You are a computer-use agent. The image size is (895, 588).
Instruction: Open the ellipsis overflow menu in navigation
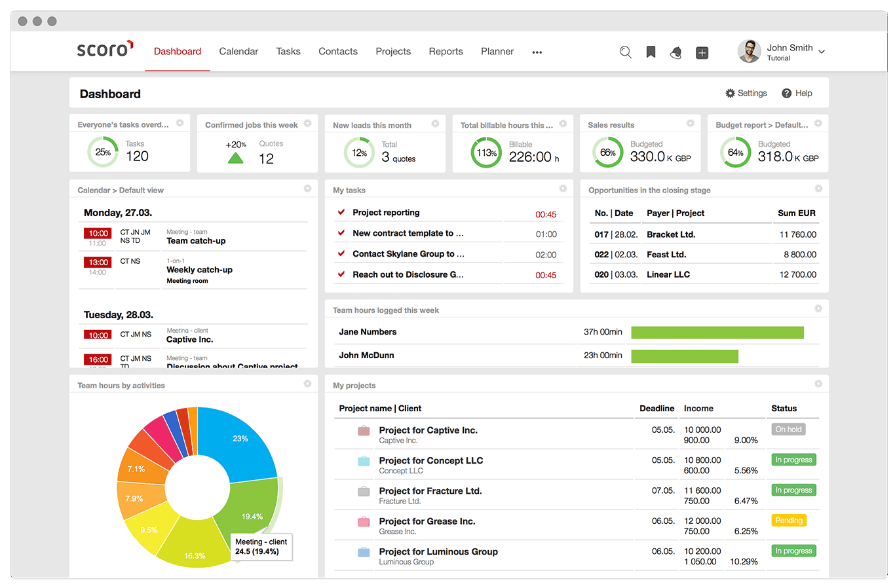[x=537, y=52]
